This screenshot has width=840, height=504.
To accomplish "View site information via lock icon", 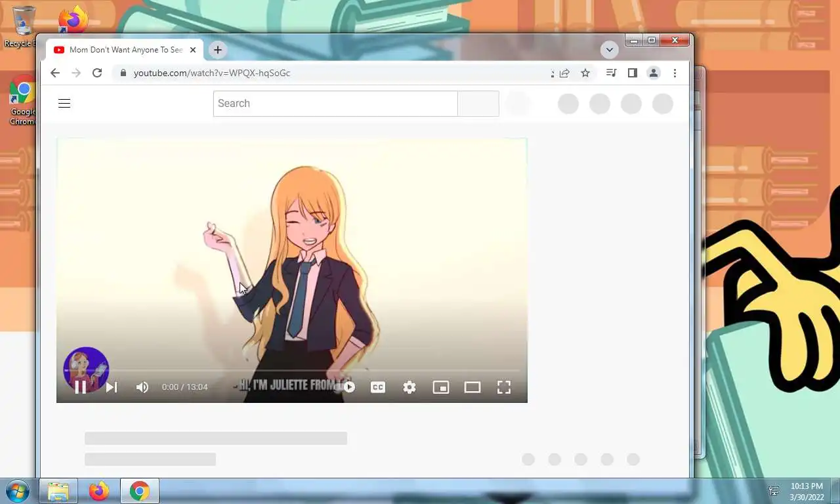I will (x=122, y=73).
